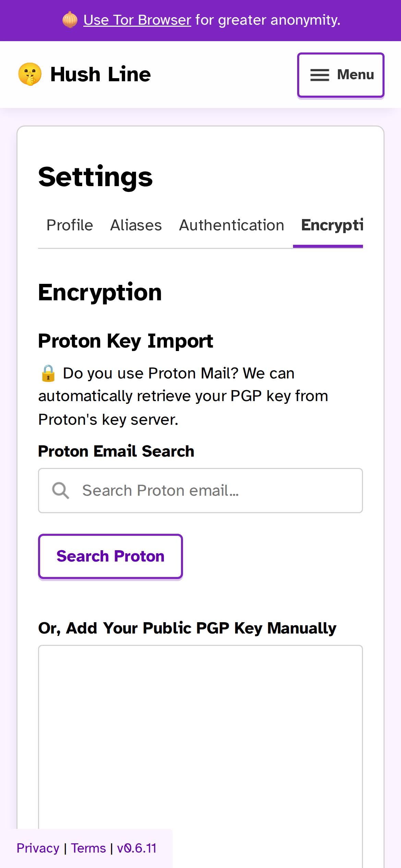
Task: Open the Terms page link
Action: pyautogui.click(x=88, y=848)
